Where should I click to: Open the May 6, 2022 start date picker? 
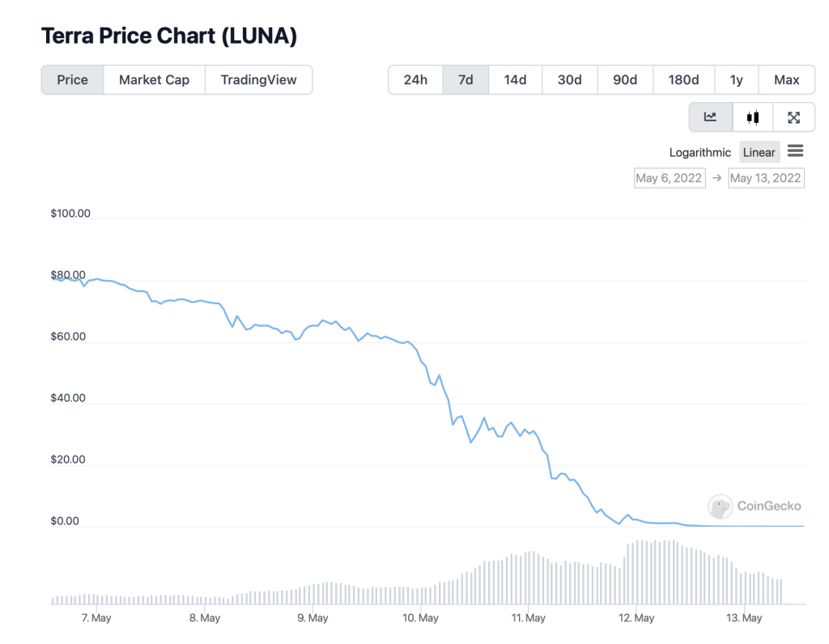click(670, 177)
